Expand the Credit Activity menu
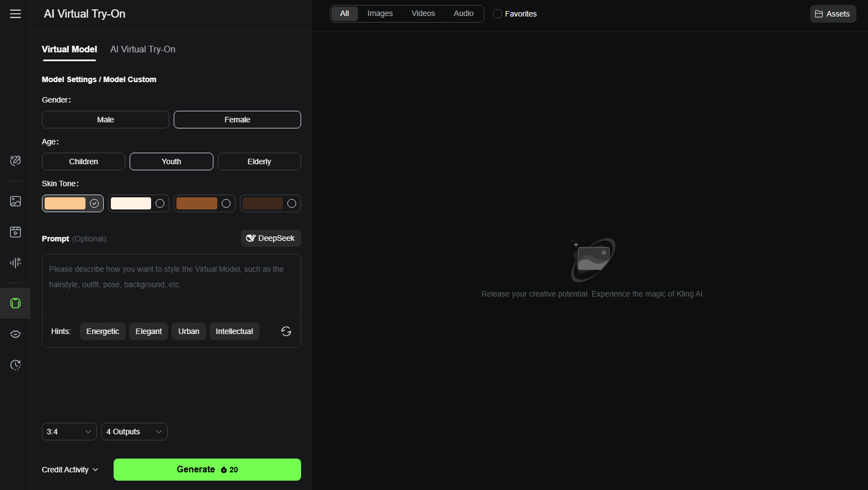This screenshot has width=868, height=490. 70,470
